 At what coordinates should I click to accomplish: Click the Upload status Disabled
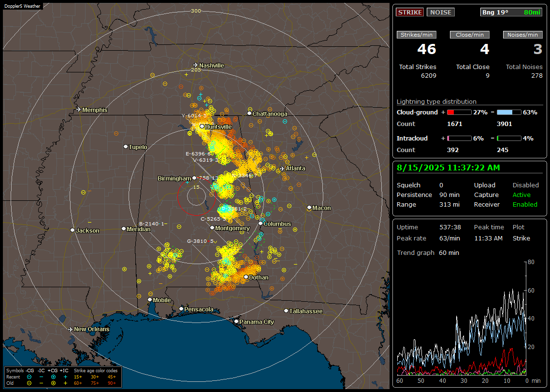pyautogui.click(x=525, y=185)
